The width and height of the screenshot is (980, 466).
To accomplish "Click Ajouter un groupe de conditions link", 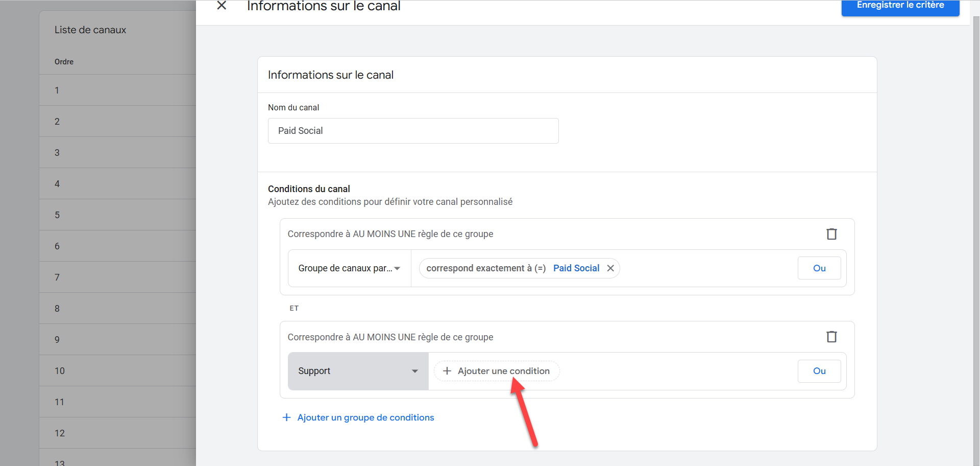I will click(x=365, y=417).
